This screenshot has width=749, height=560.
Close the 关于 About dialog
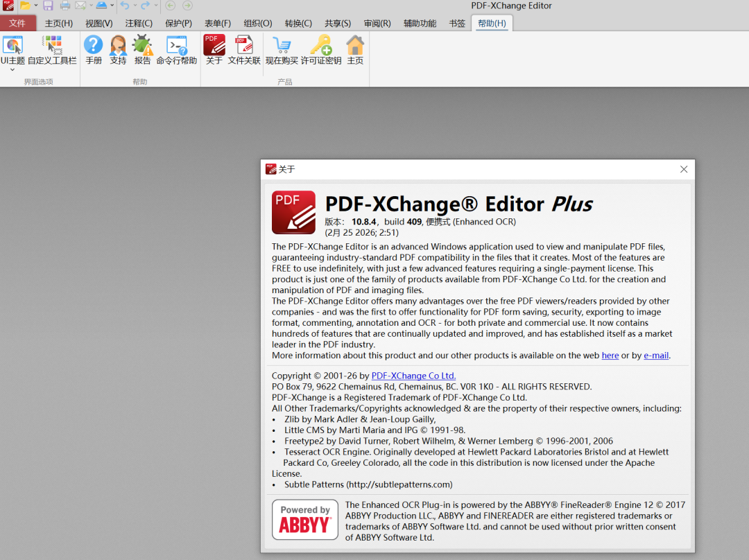click(x=684, y=169)
